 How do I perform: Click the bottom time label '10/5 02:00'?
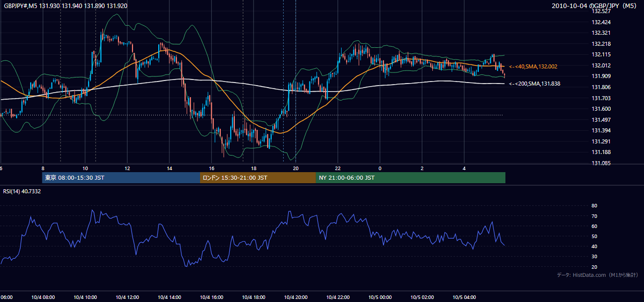pos(422,297)
